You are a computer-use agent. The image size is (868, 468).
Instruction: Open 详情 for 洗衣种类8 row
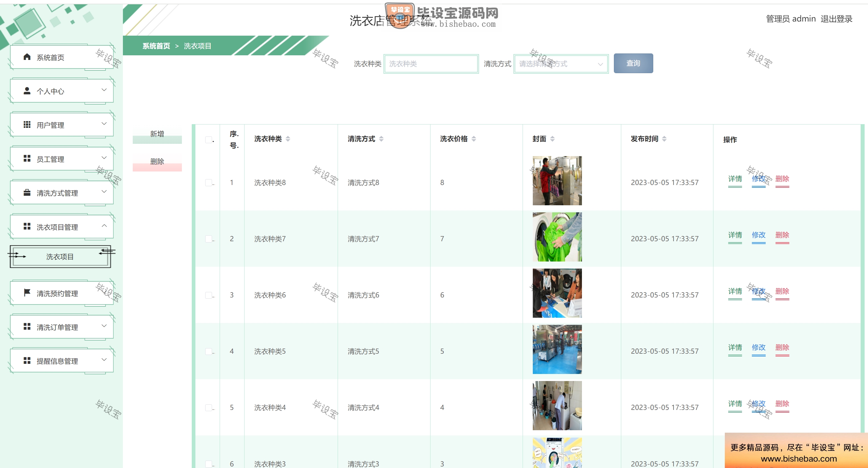point(735,179)
